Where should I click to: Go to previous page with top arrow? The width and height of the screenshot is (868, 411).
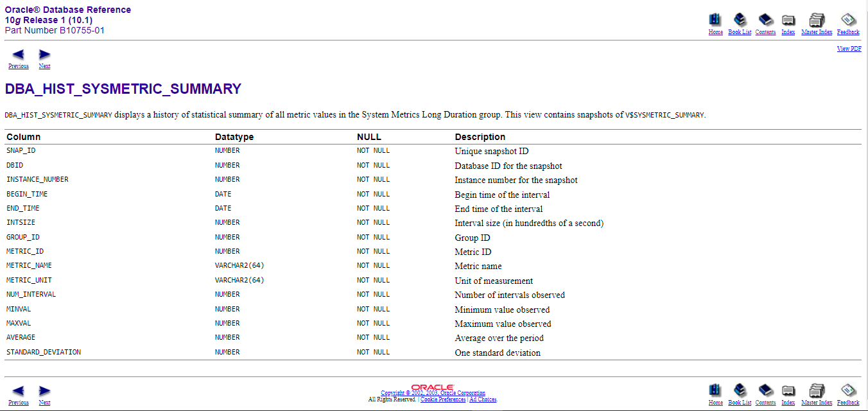click(x=18, y=55)
